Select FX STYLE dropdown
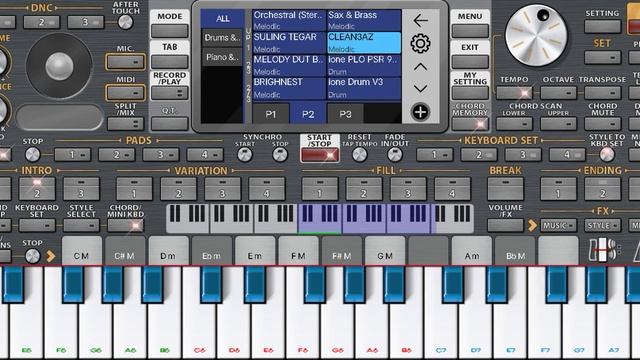Screen dimensions: 640x360 [602, 225]
